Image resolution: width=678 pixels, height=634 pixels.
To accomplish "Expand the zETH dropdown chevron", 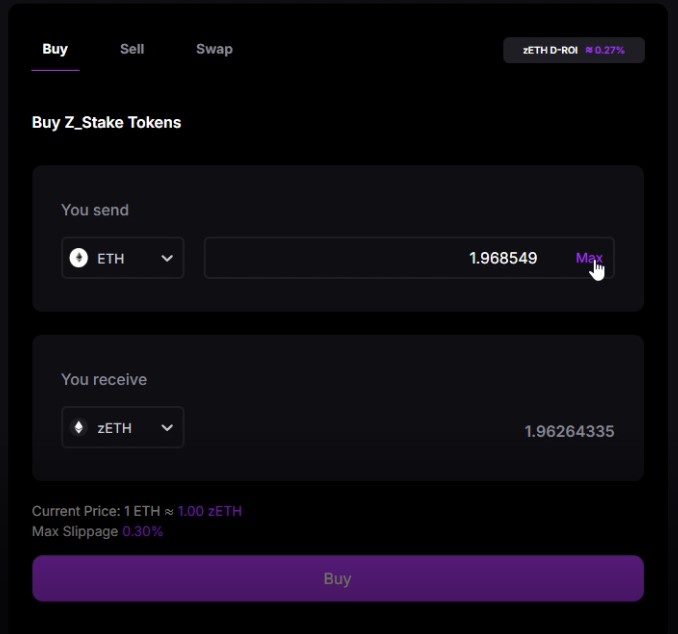I will coord(167,428).
